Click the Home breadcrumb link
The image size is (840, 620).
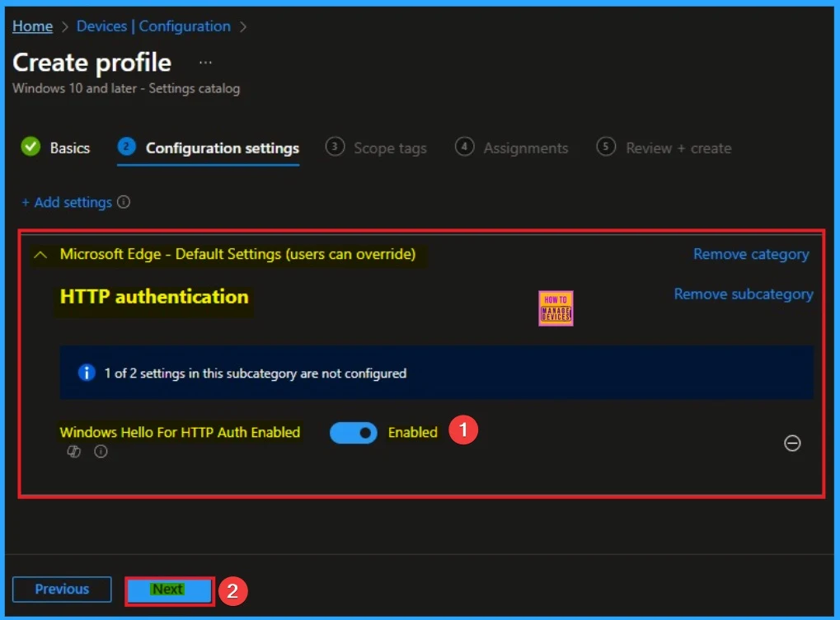point(32,26)
